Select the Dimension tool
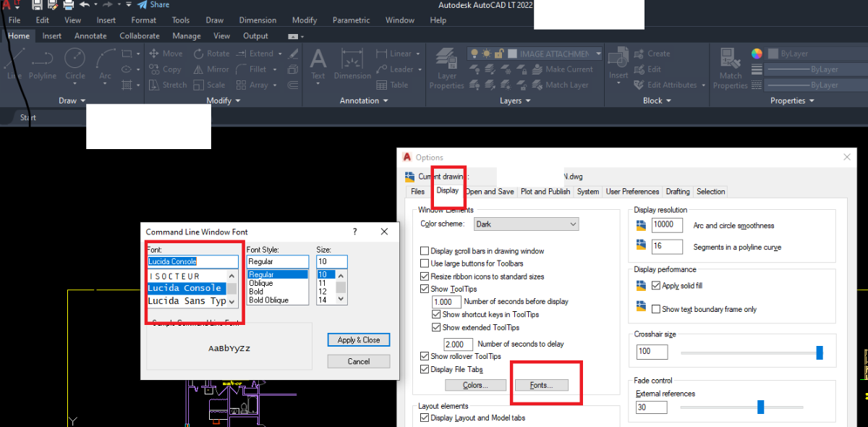Image resolution: width=868 pixels, height=427 pixels. 352,64
